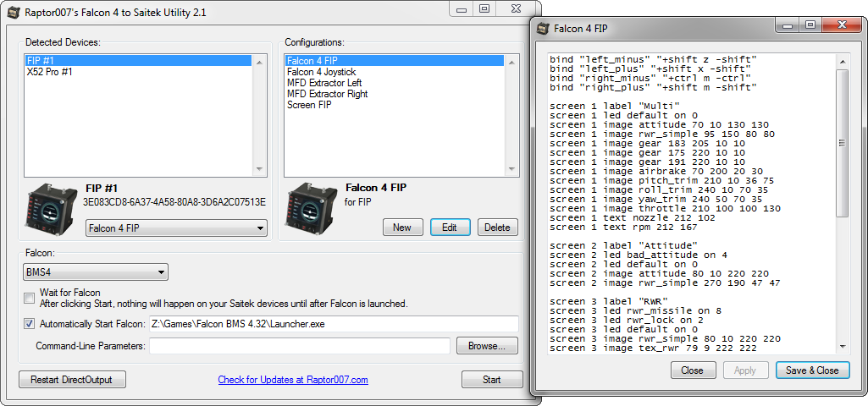Click the Falcon launcher path input field

[x=334, y=324]
